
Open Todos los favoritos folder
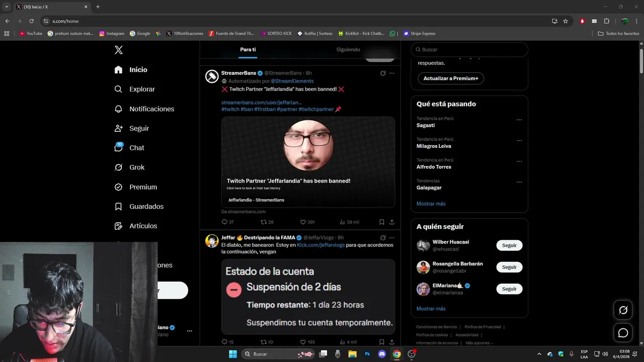tap(619, 34)
